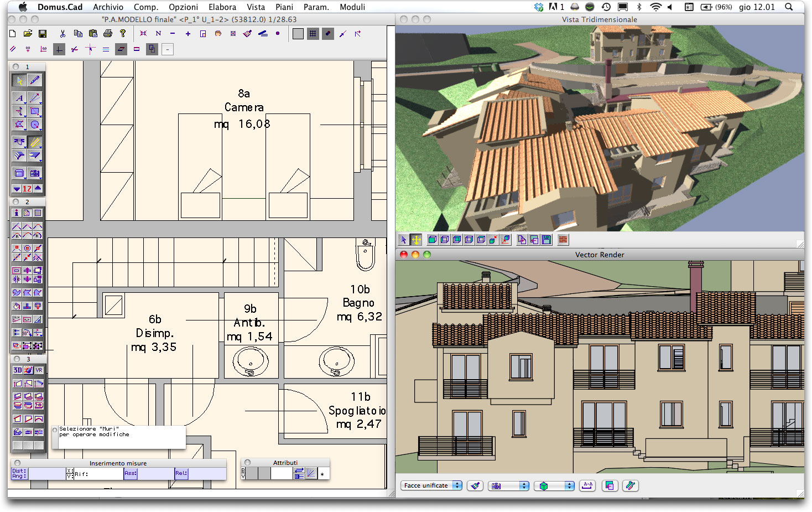Open the camera tool in palette 1
The width and height of the screenshot is (812, 512).
pos(35,173)
